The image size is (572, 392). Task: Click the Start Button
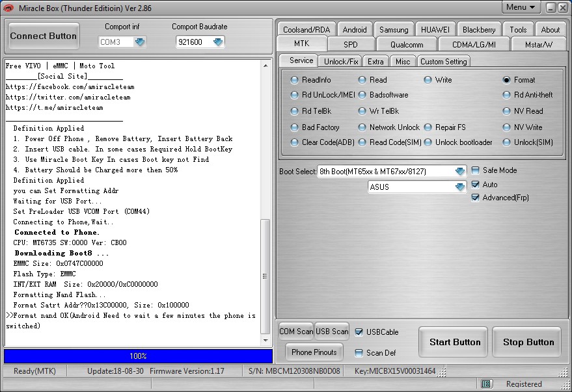(454, 342)
